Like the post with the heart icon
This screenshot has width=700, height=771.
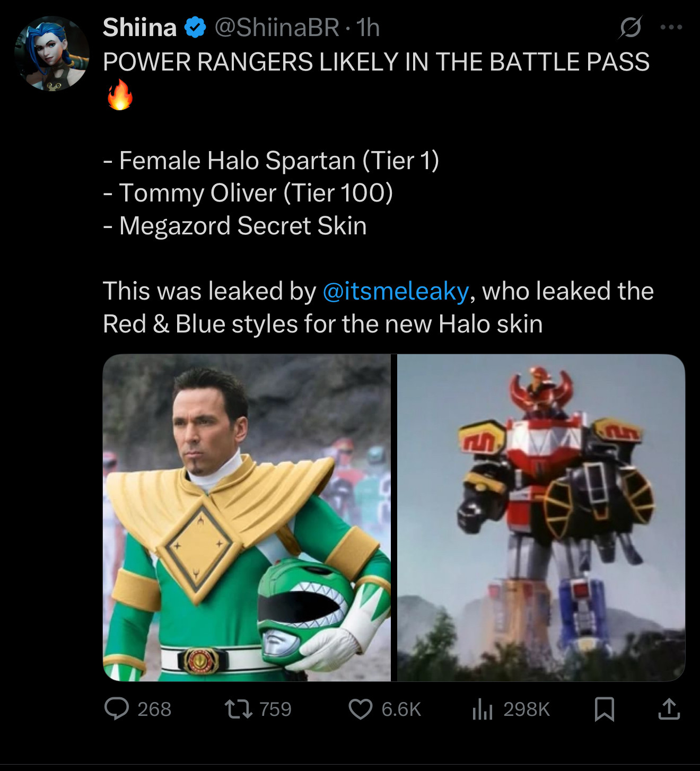click(x=361, y=709)
